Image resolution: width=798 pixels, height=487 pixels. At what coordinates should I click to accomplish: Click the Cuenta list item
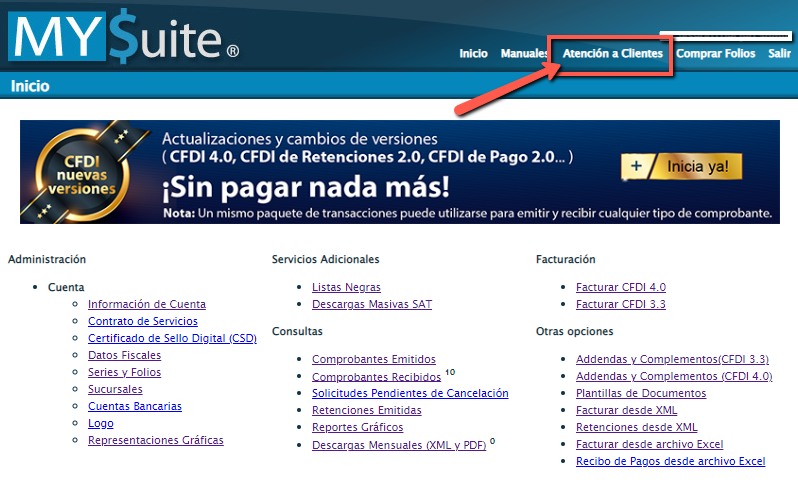point(66,287)
